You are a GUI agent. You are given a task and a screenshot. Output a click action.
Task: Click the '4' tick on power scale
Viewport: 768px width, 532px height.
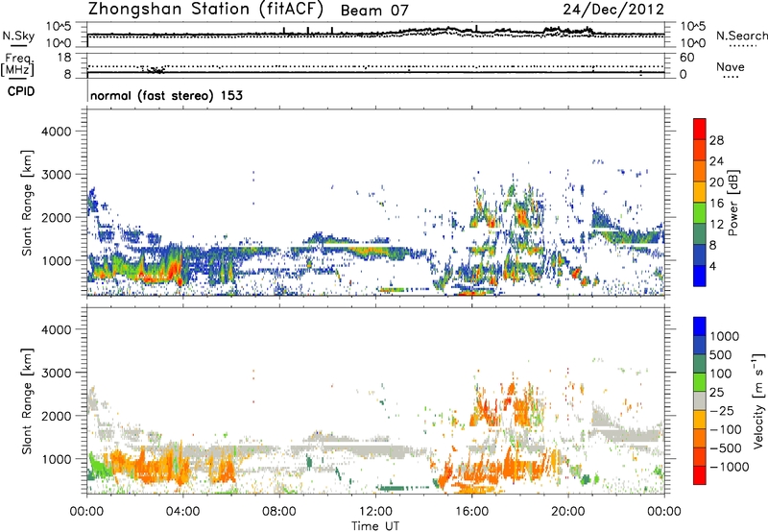coord(713,266)
